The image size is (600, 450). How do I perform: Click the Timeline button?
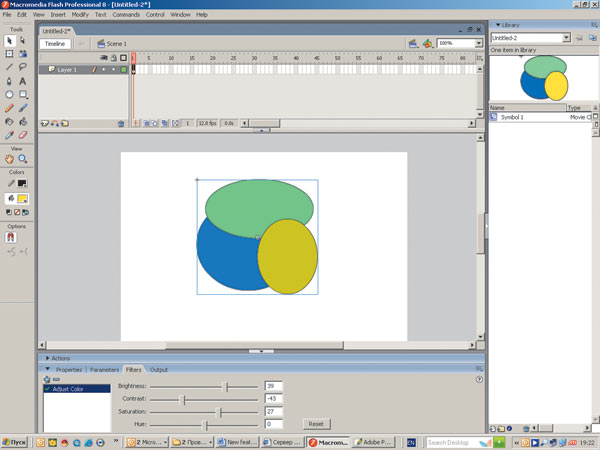pyautogui.click(x=54, y=44)
